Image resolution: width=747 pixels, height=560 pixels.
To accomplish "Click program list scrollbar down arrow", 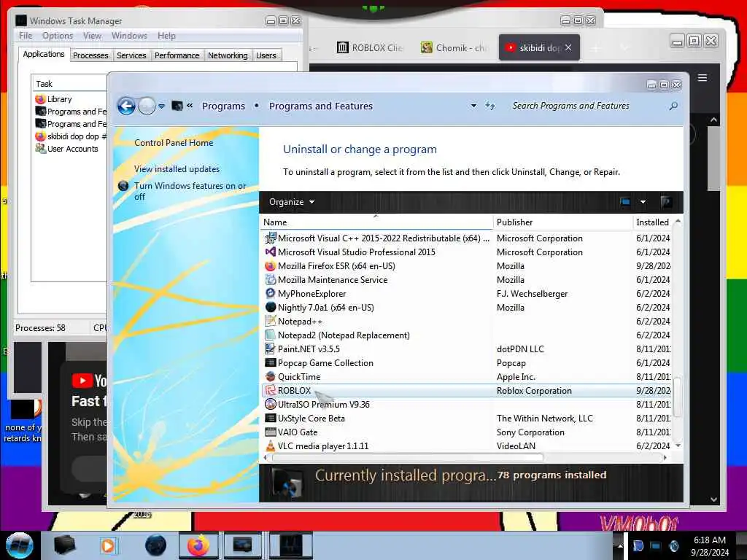I will [x=678, y=446].
